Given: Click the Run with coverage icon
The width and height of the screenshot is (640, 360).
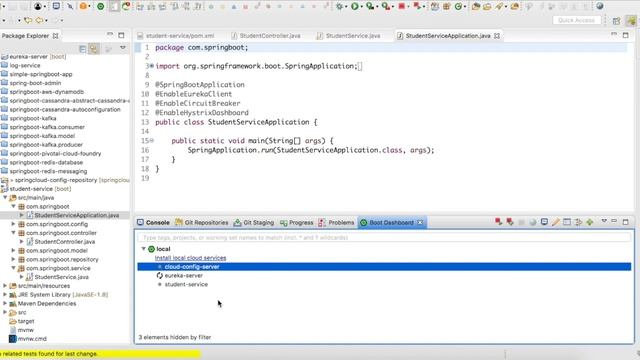Looking at the screenshot, I should (x=370, y=6).
